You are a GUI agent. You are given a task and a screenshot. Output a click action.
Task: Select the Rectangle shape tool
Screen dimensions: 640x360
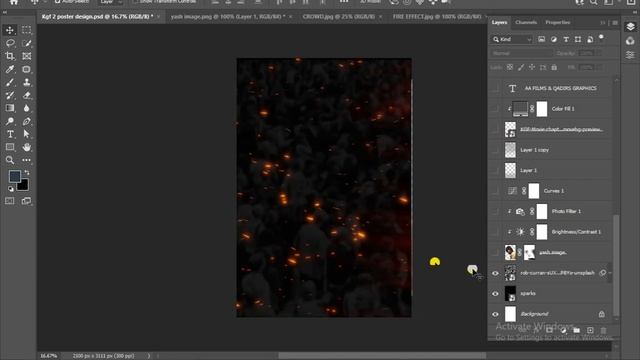[10, 147]
